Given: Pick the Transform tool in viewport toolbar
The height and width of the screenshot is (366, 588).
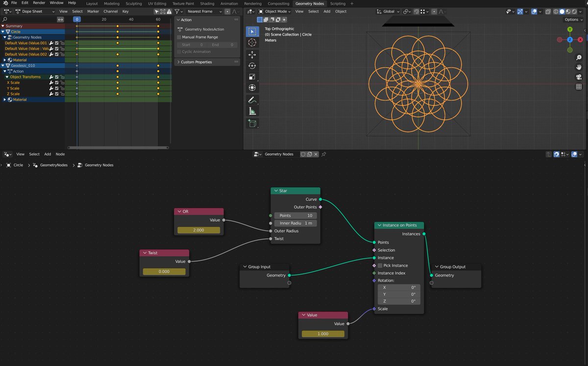Looking at the screenshot, I should [252, 88].
